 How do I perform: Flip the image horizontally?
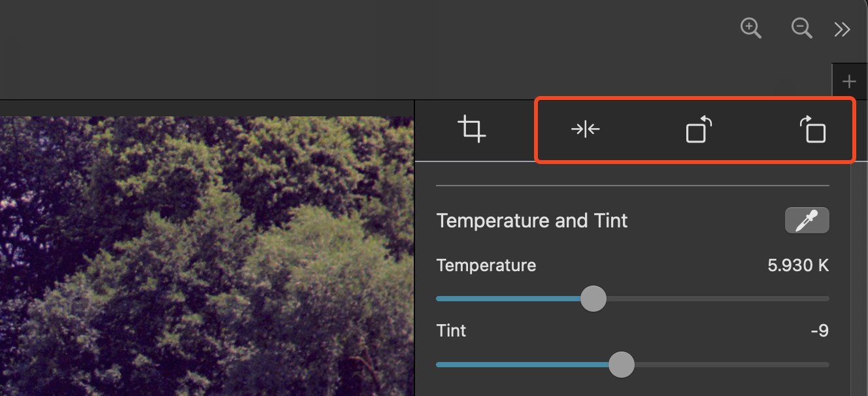(585, 129)
